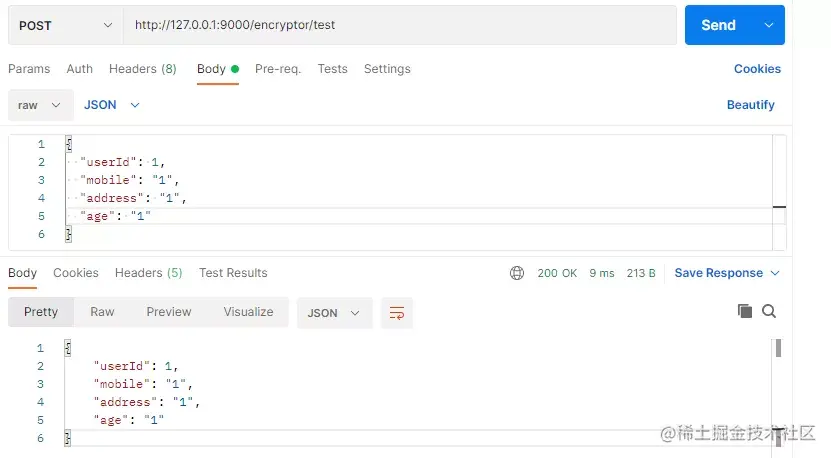The image size is (831, 458).
Task: Select the request Body tab
Action: click(218, 69)
